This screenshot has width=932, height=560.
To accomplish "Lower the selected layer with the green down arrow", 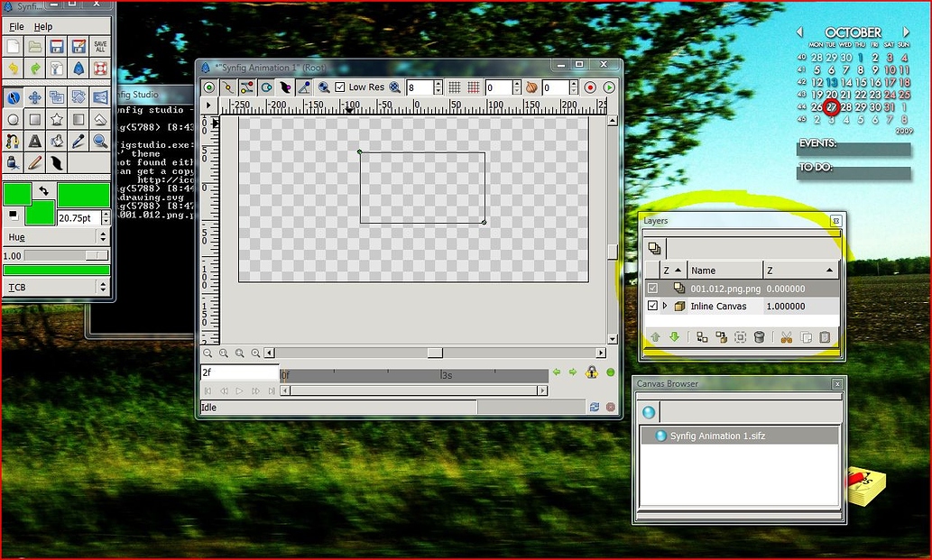I will pos(674,337).
